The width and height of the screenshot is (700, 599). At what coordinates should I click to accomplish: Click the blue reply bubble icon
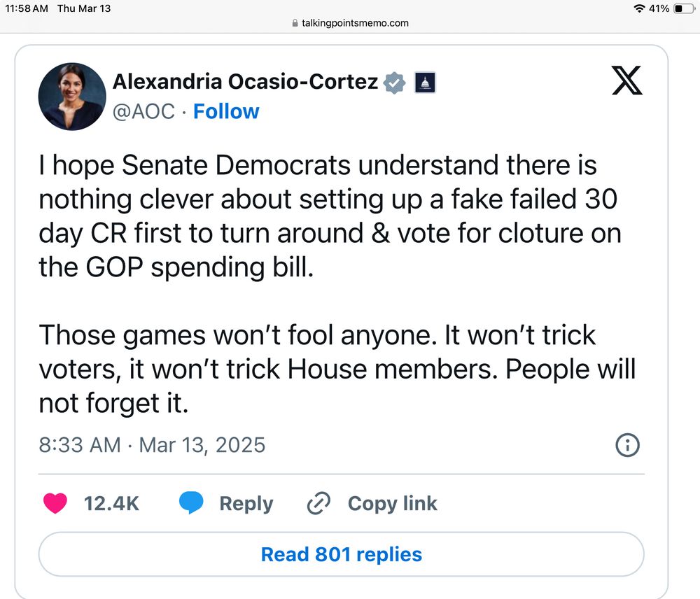(190, 503)
